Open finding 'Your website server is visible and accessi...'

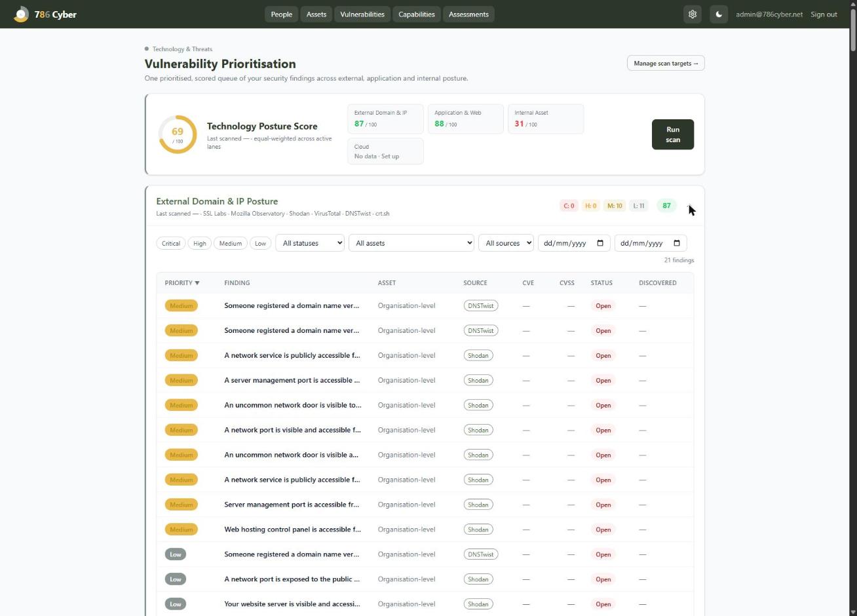pos(292,604)
